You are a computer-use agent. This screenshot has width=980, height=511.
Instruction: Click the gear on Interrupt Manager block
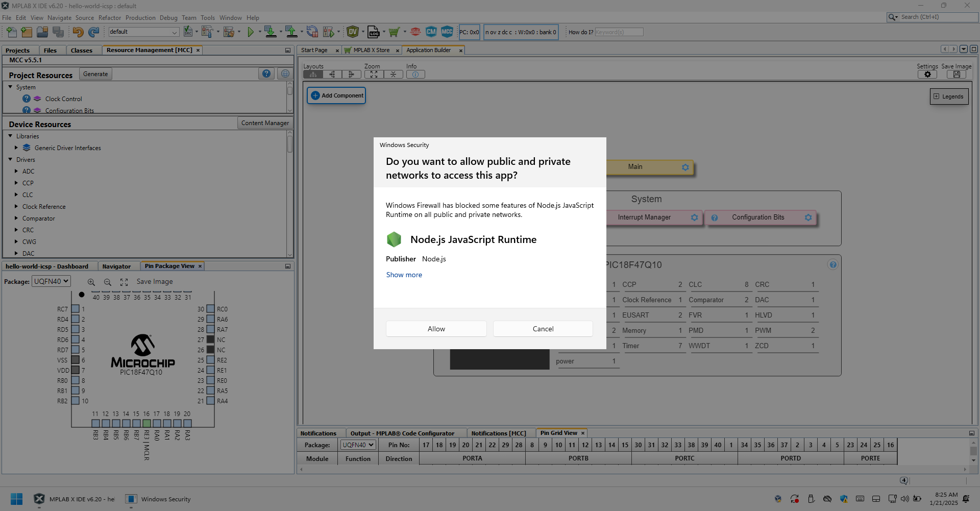694,217
